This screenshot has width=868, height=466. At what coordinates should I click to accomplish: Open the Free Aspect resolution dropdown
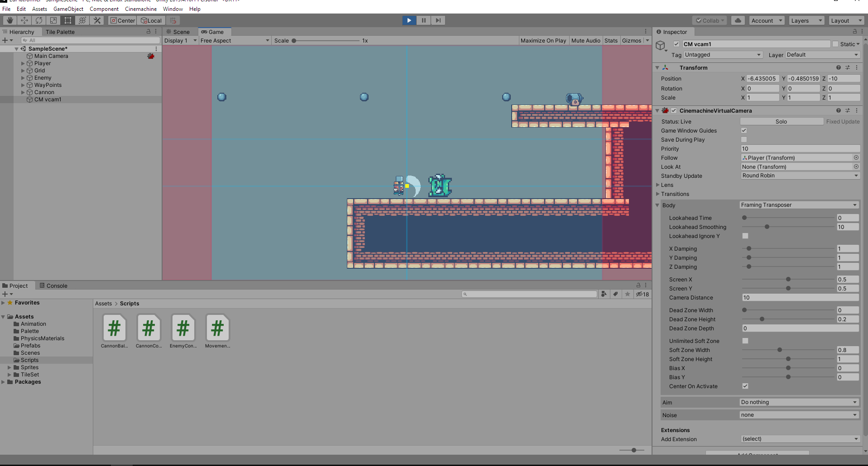pos(235,40)
